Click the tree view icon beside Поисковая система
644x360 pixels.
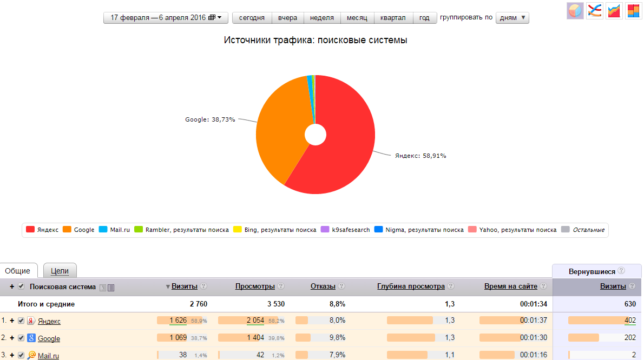click(x=103, y=287)
